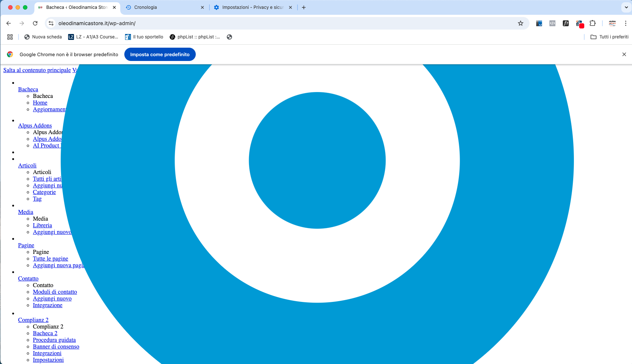
Task: Switch to Impostazioni - Privacy e sicurezza tab
Action: click(x=253, y=7)
